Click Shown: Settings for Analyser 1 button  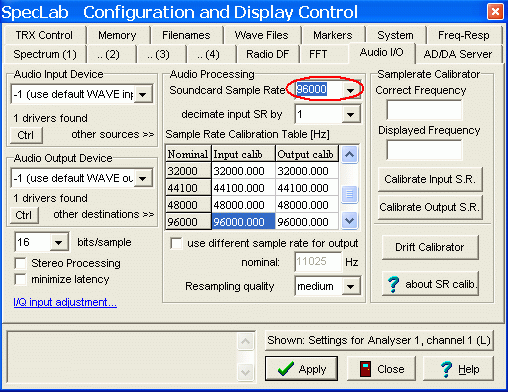379,340
